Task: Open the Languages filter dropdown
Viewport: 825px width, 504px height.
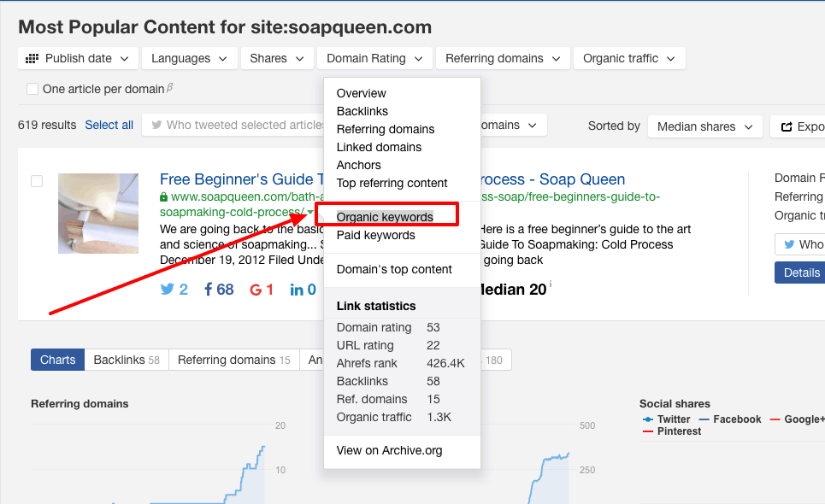Action: click(x=189, y=58)
